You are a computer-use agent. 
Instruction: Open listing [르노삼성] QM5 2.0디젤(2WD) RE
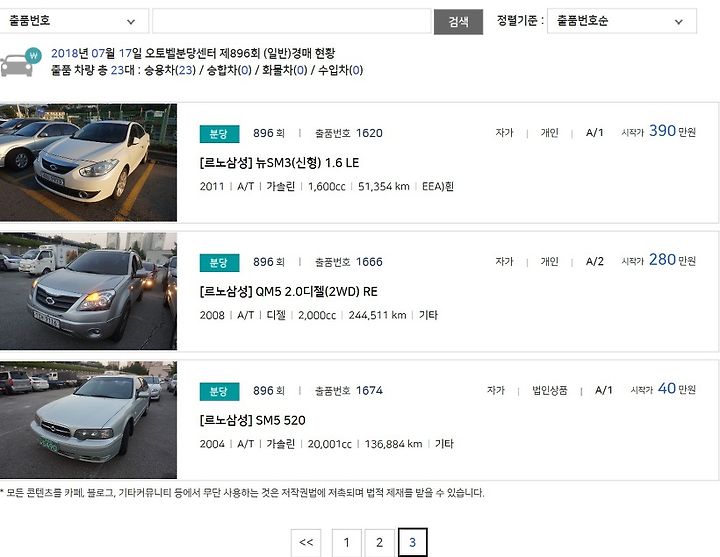point(288,292)
